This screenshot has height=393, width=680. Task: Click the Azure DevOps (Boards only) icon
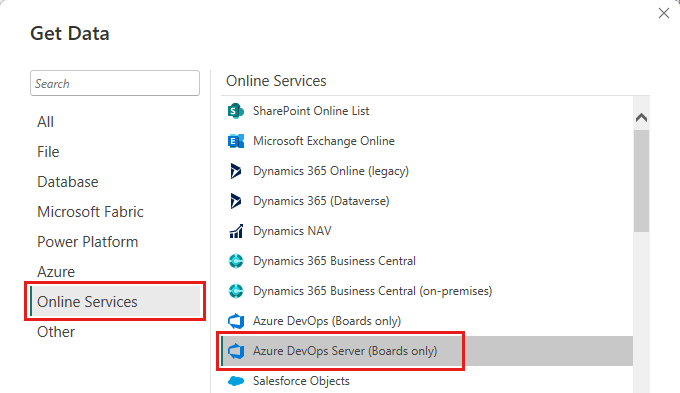[236, 321]
